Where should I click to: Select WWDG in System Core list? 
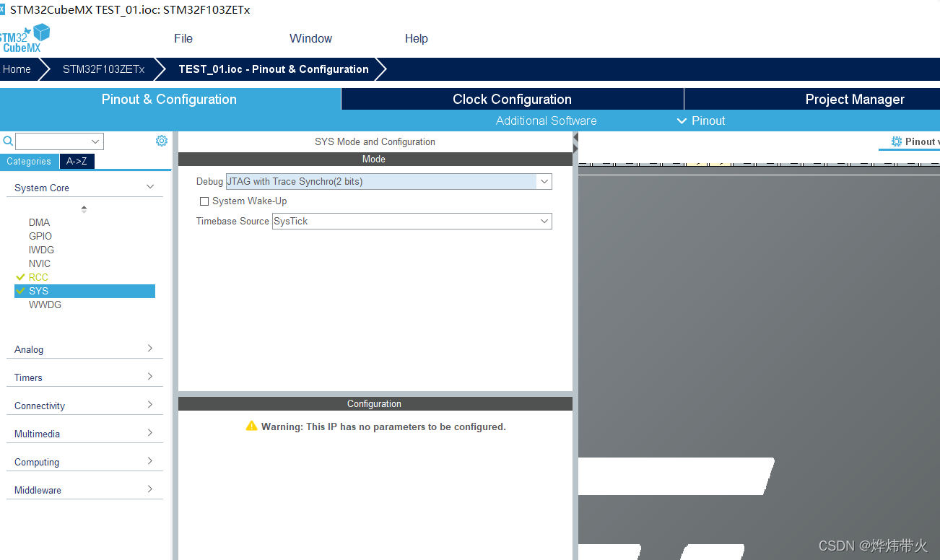click(45, 305)
